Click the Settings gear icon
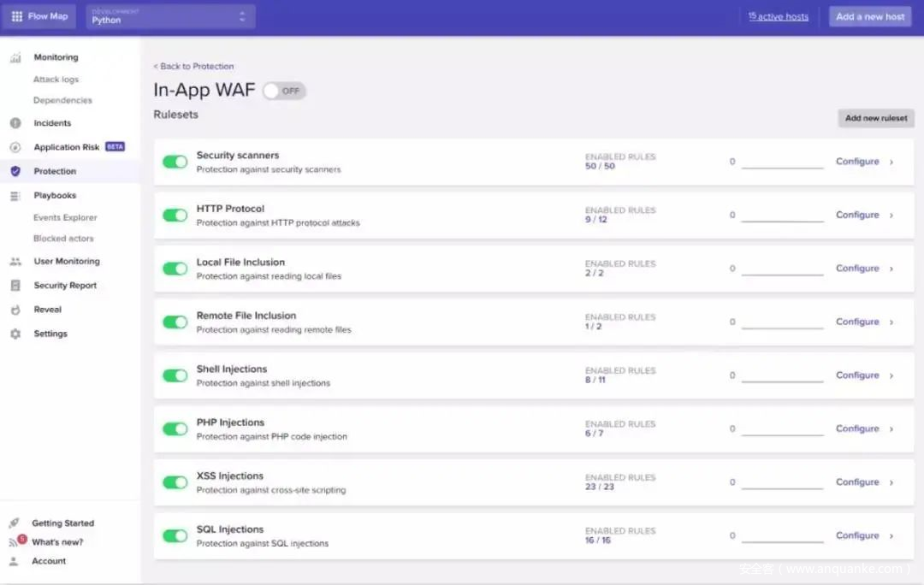This screenshot has height=585, width=924. click(x=15, y=334)
